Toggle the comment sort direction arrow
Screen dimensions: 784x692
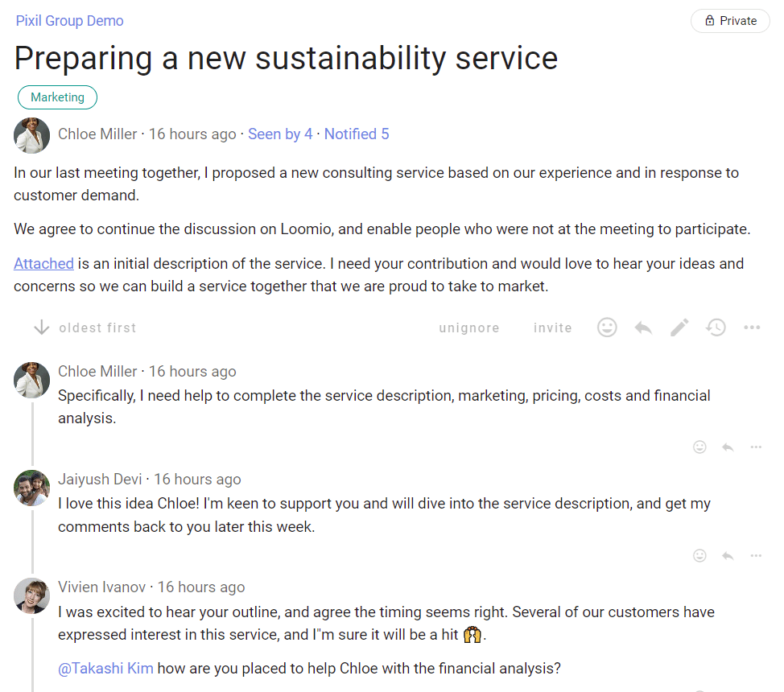click(40, 327)
